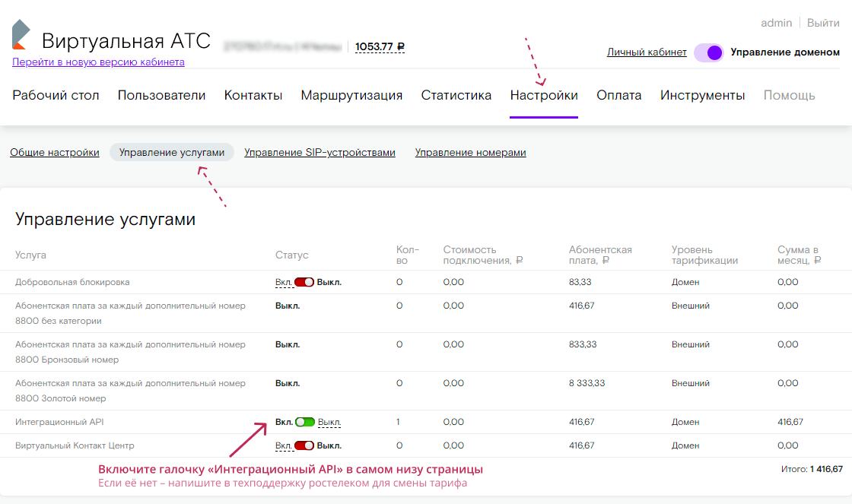Open the «Статистика» section
The width and height of the screenshot is (852, 504).
tap(455, 95)
